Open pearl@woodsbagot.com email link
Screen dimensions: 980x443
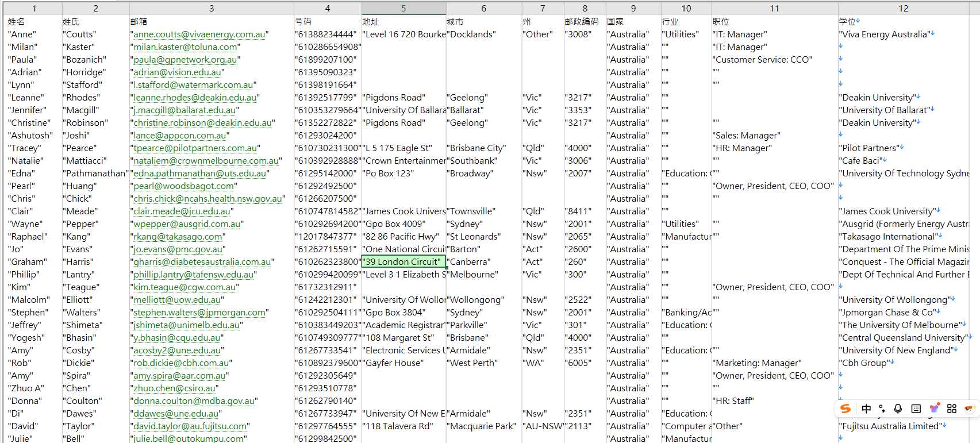184,186
